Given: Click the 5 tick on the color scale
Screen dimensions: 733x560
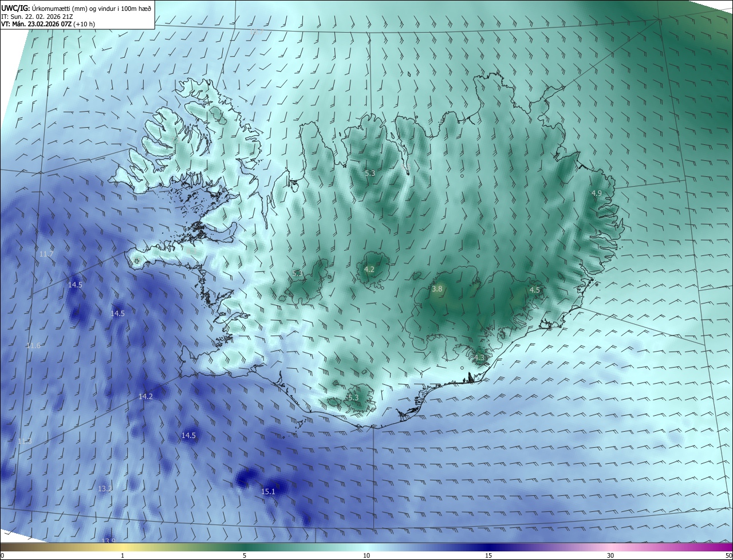Looking at the screenshot, I should pos(245,555).
